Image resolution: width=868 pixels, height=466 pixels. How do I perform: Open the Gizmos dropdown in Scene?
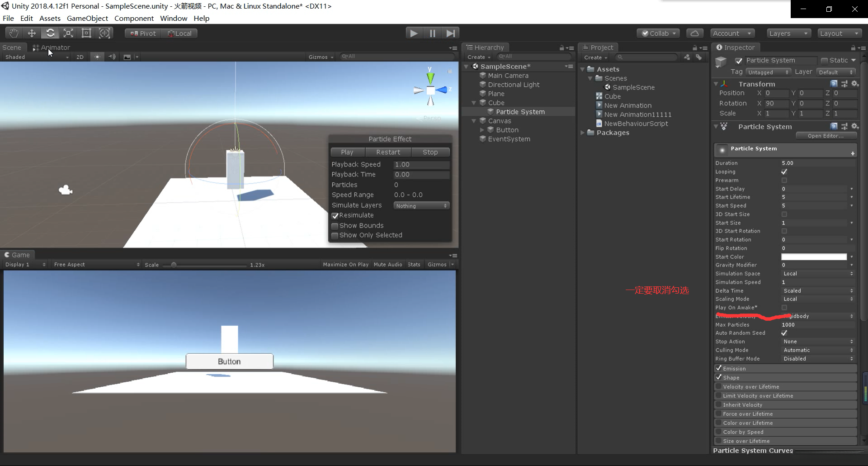[321, 57]
